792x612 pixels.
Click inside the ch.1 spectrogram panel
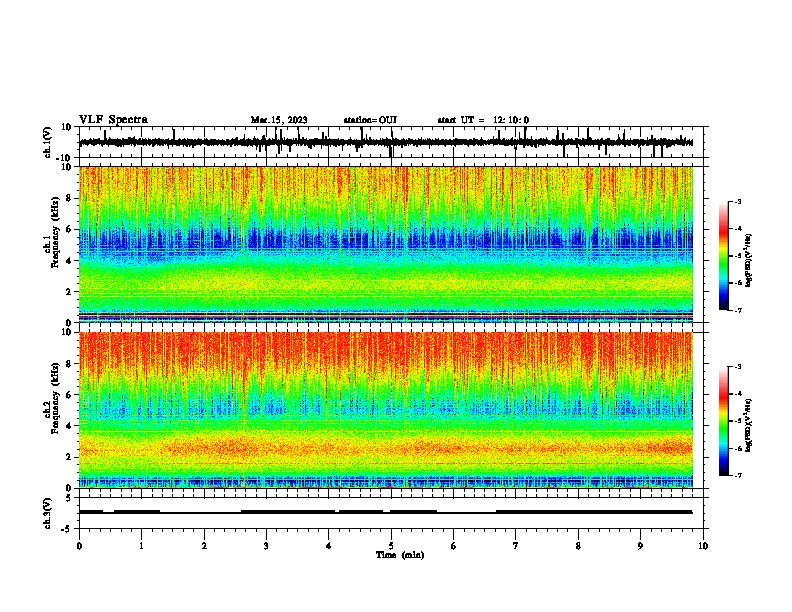386,244
